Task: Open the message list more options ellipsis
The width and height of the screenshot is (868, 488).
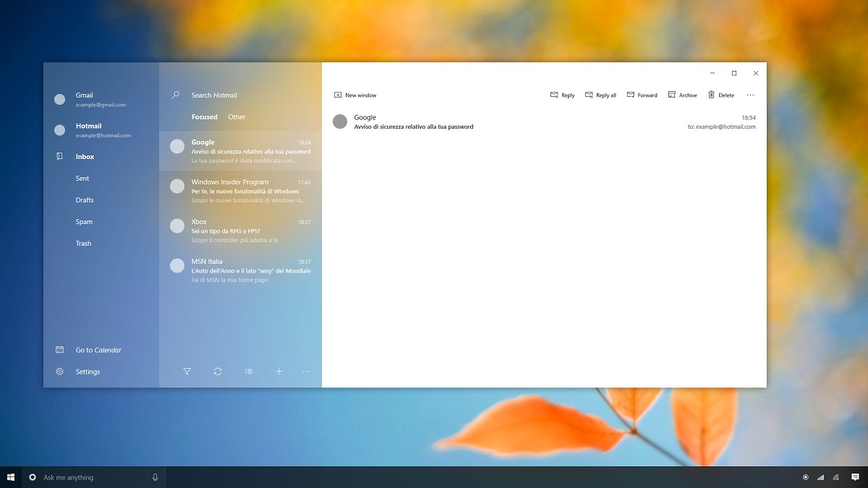Action: coord(305,372)
